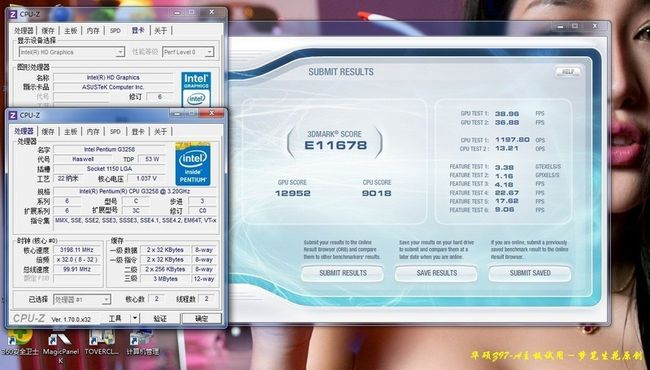Click the processor name field Intel Pentium G3258
This screenshot has height=370, width=650.
click(x=109, y=150)
